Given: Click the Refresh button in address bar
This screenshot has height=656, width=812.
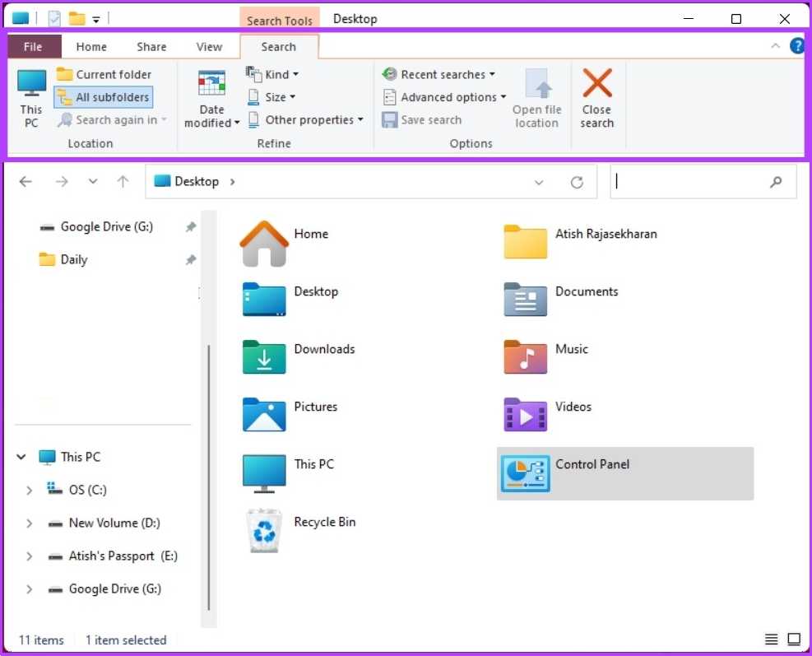Looking at the screenshot, I should (x=577, y=182).
